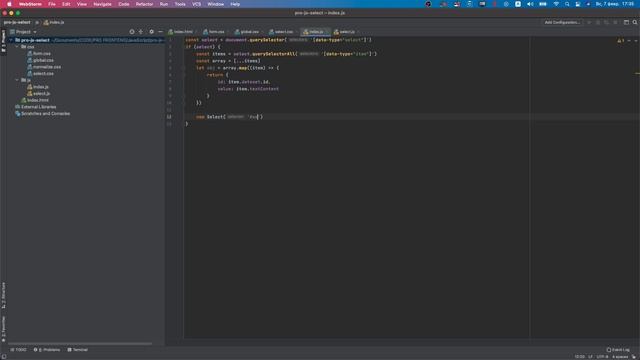This screenshot has height=360, width=640.
Task: Click the Add Configuration button
Action: 562,22
